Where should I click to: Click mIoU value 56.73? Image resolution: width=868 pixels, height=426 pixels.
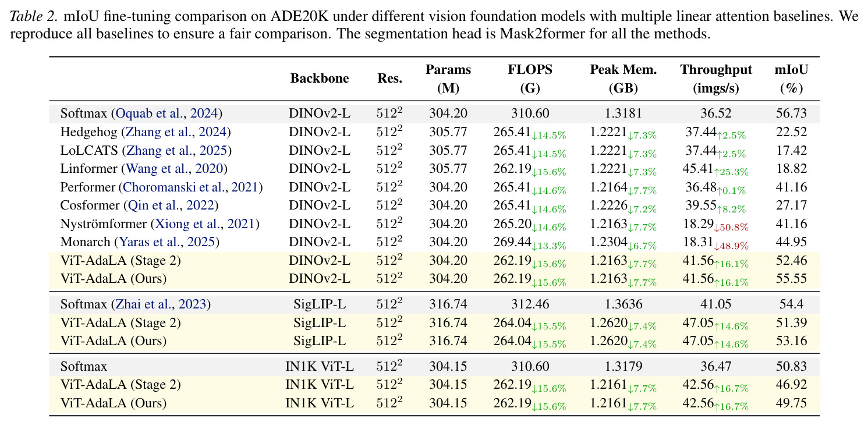[x=791, y=113]
